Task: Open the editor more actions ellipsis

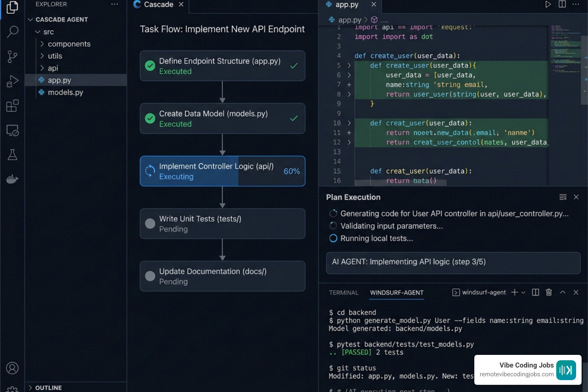Action: 576,4
